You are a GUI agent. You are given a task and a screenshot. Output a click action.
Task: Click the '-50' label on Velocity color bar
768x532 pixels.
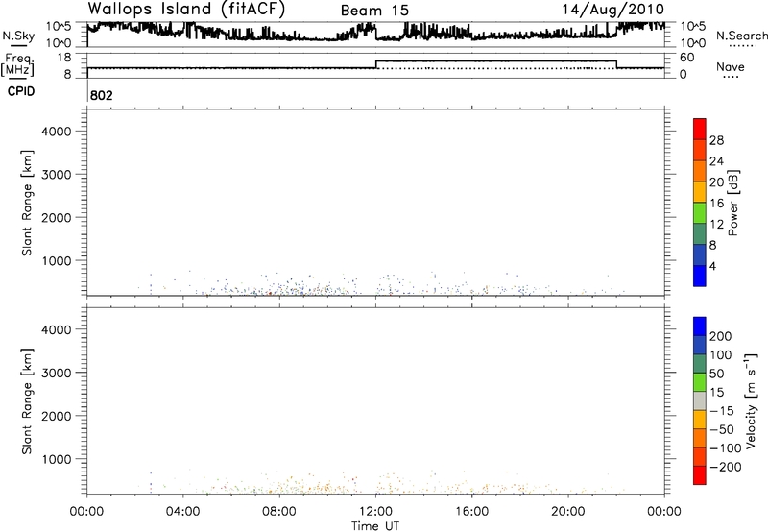coord(722,429)
